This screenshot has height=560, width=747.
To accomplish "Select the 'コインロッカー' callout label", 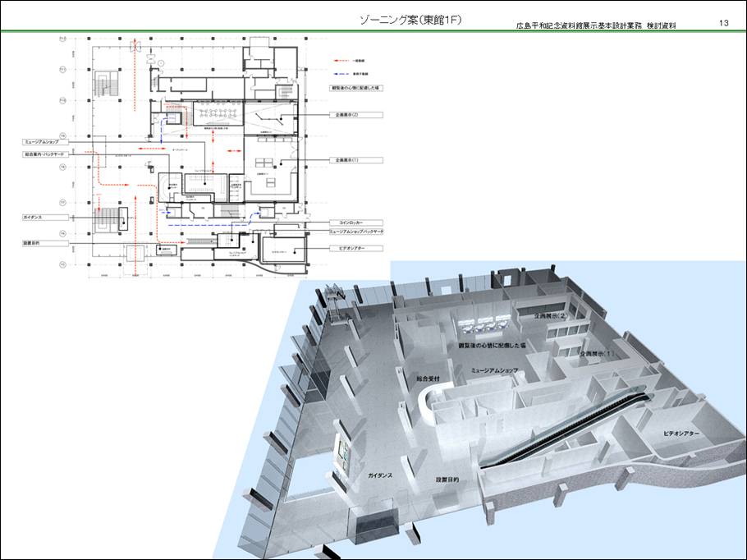I will tap(356, 223).
